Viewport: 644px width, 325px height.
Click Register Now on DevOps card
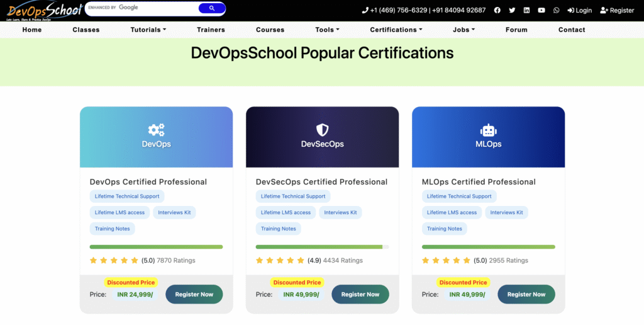[194, 294]
